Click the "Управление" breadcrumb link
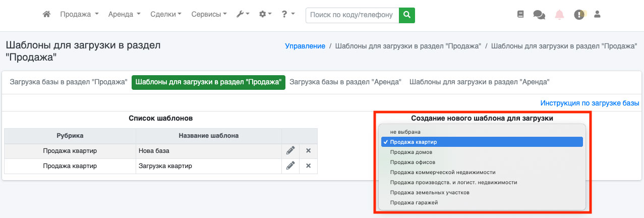This screenshot has width=644, height=218. (305, 46)
